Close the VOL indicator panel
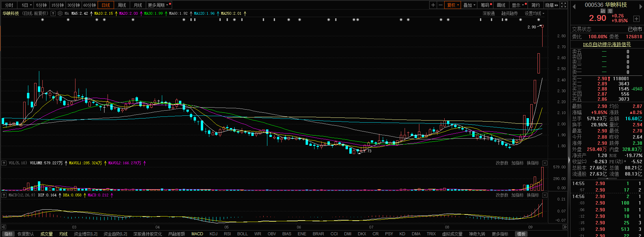644x237 pixels. [x=545, y=163]
